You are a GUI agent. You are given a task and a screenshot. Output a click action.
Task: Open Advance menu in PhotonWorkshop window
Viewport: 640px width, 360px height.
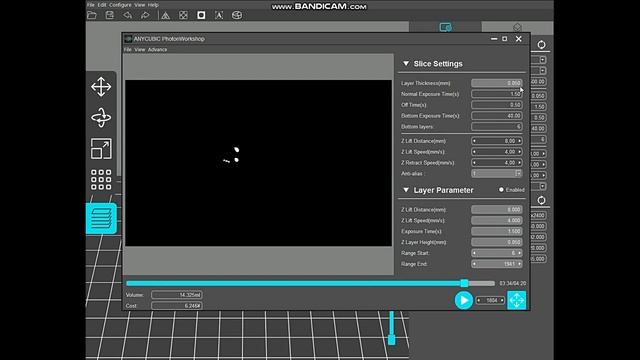coord(157,49)
